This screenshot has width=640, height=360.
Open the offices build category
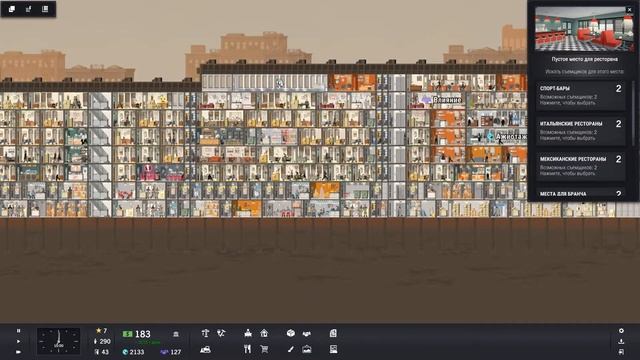[x=248, y=333]
